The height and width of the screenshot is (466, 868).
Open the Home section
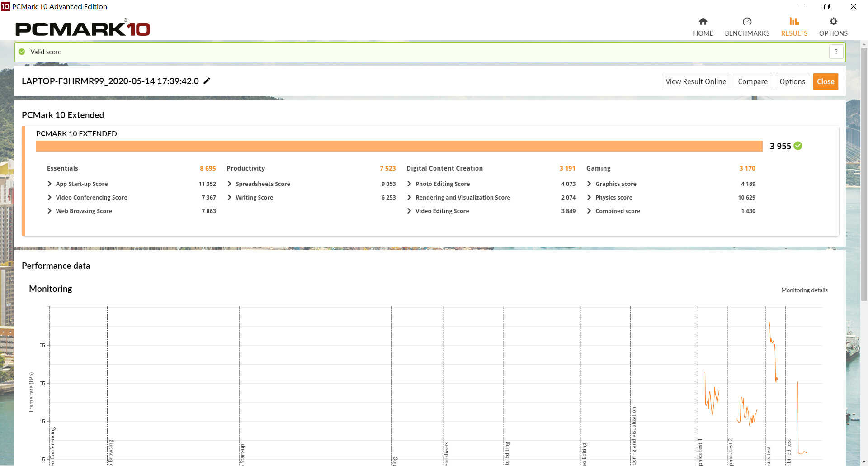(703, 27)
